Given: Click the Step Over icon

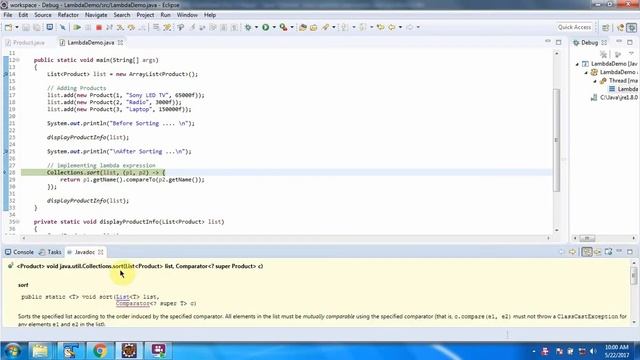Looking at the screenshot, I should point(131,27).
